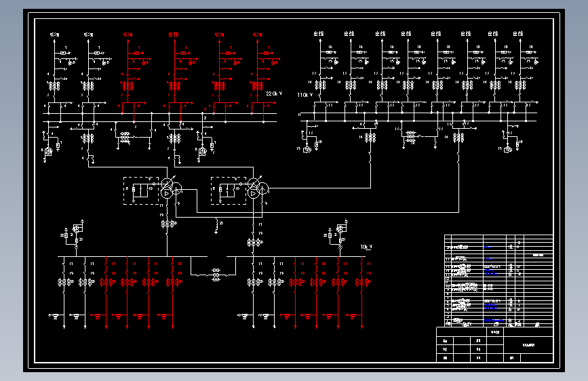Image resolution: width=588 pixels, height=381 pixels.
Task: Click the rightmost 110kV outgoing line label
Action: click(x=518, y=34)
